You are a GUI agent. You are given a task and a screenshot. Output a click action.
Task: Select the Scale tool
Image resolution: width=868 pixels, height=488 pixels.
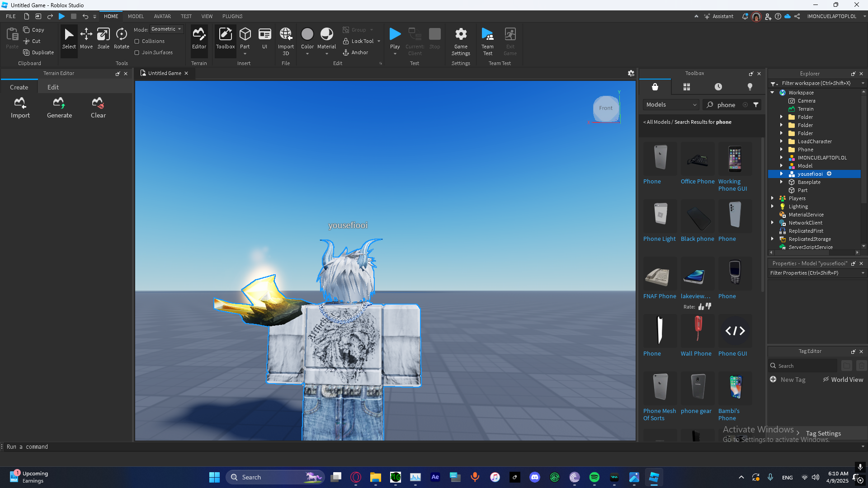(x=104, y=38)
